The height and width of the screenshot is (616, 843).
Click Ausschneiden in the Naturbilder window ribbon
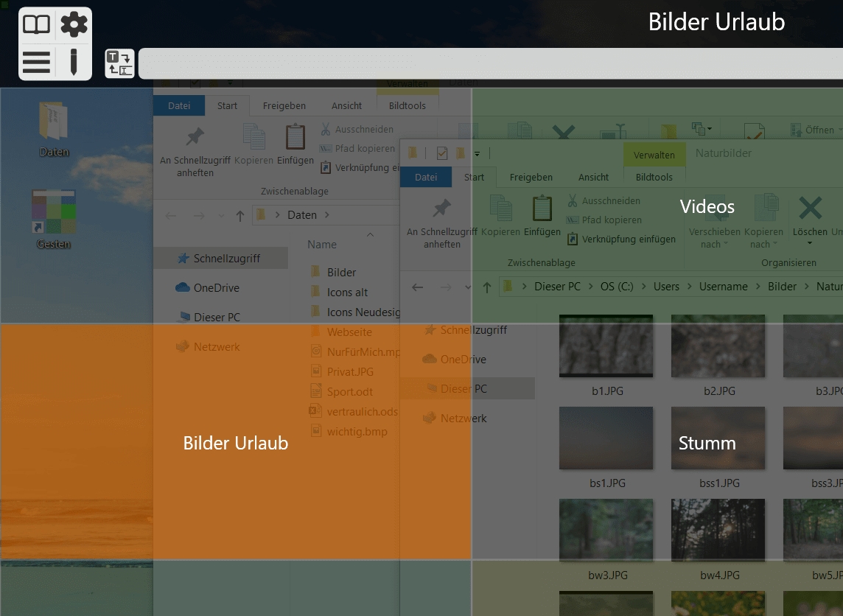[x=604, y=200]
